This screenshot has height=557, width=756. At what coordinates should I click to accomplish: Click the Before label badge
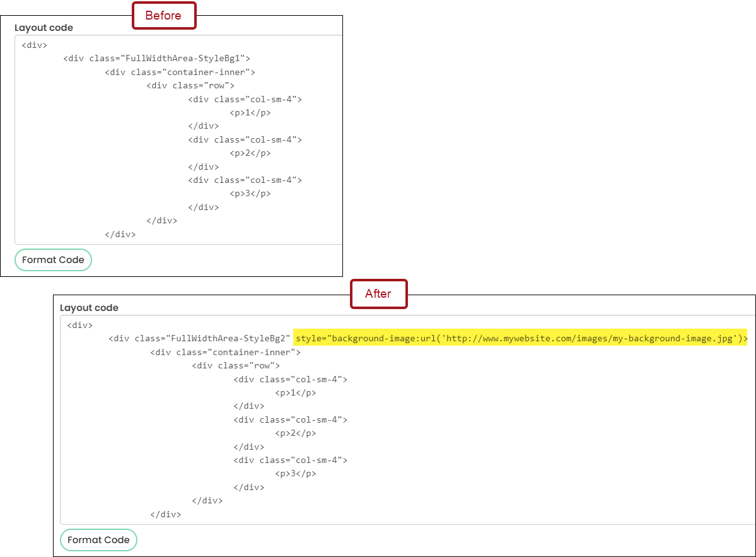point(164,15)
